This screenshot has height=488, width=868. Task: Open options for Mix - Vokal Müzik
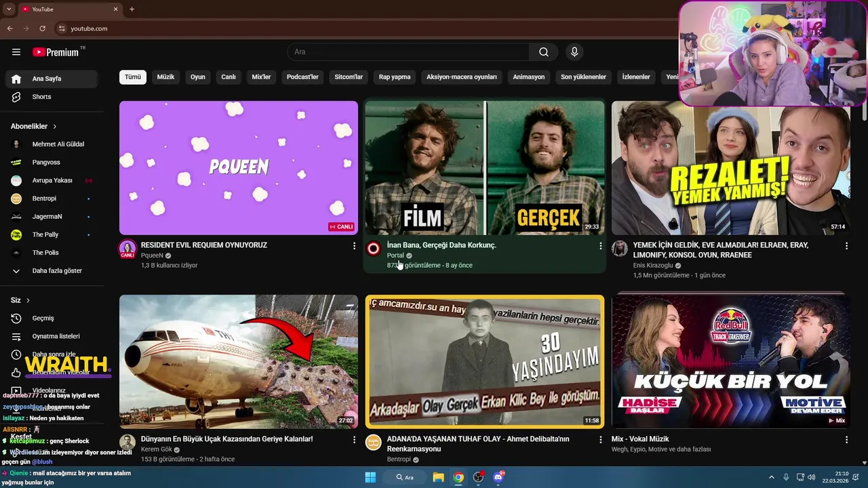pos(846,440)
